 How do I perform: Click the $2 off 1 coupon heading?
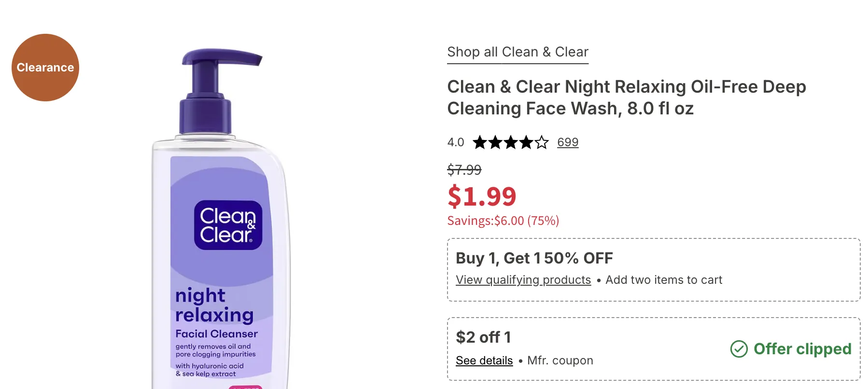[x=483, y=337]
